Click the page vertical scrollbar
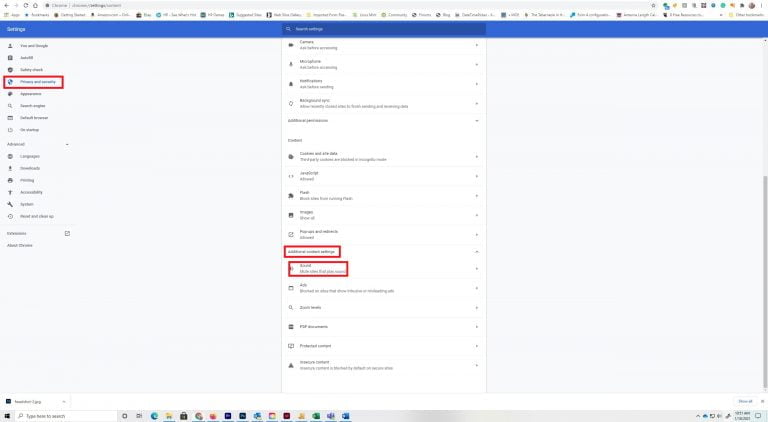 [765, 281]
